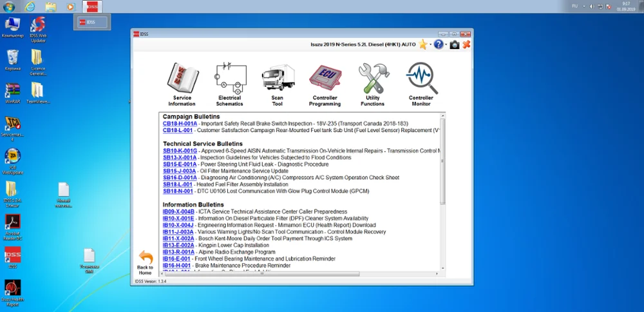Select JCB WebUpdate desktop shortcut
644x312 pixels.
[13, 162]
